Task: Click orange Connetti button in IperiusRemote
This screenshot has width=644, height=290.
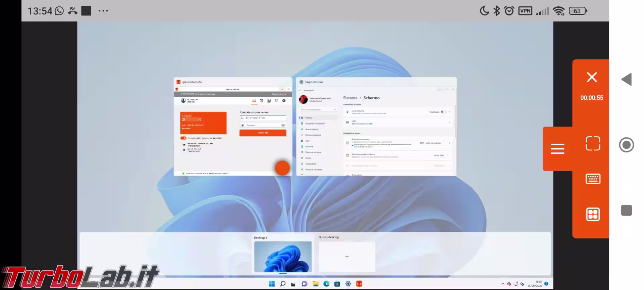Action: tap(263, 133)
